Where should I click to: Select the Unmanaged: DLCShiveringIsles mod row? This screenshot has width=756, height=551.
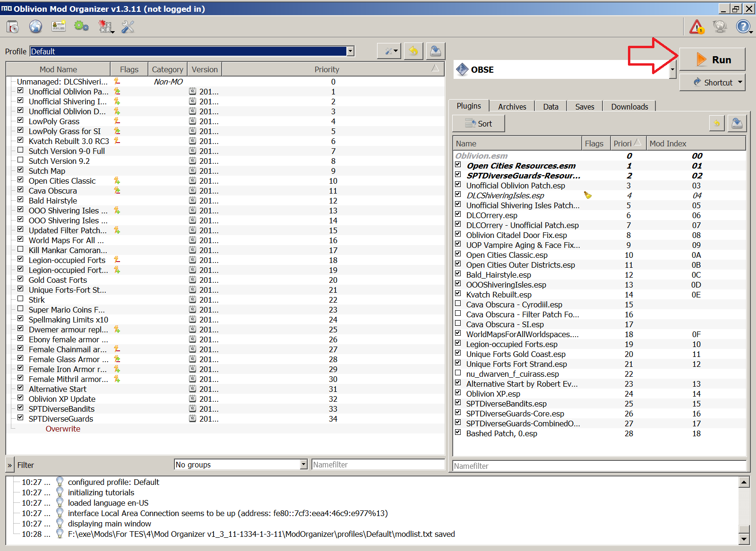[225, 81]
